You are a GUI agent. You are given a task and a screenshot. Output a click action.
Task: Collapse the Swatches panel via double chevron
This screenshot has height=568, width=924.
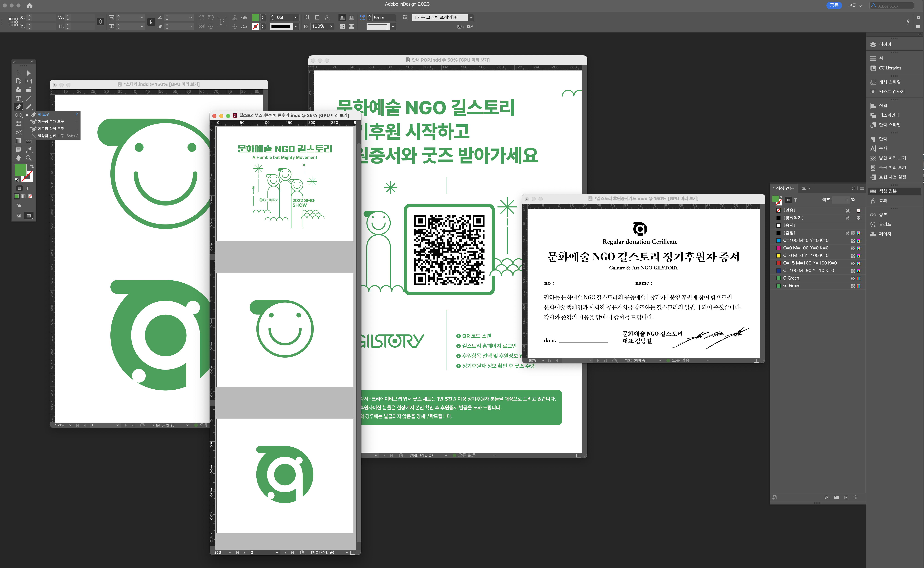coord(853,189)
